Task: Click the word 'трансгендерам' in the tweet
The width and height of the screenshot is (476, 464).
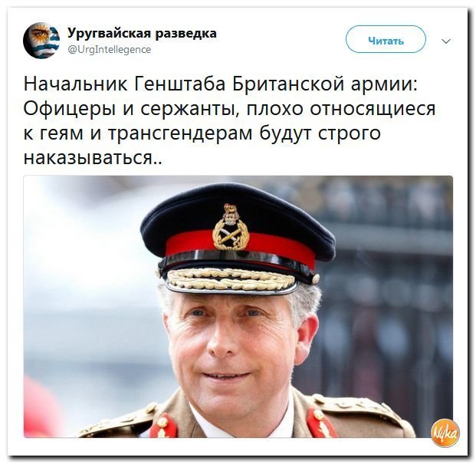Action: 180,133
